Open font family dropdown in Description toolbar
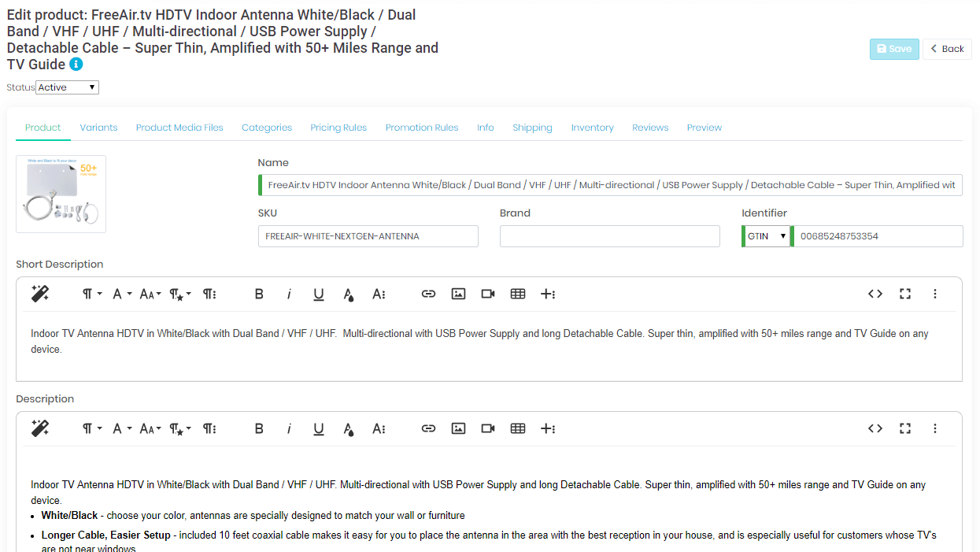The width and height of the screenshot is (980, 552). tap(121, 428)
